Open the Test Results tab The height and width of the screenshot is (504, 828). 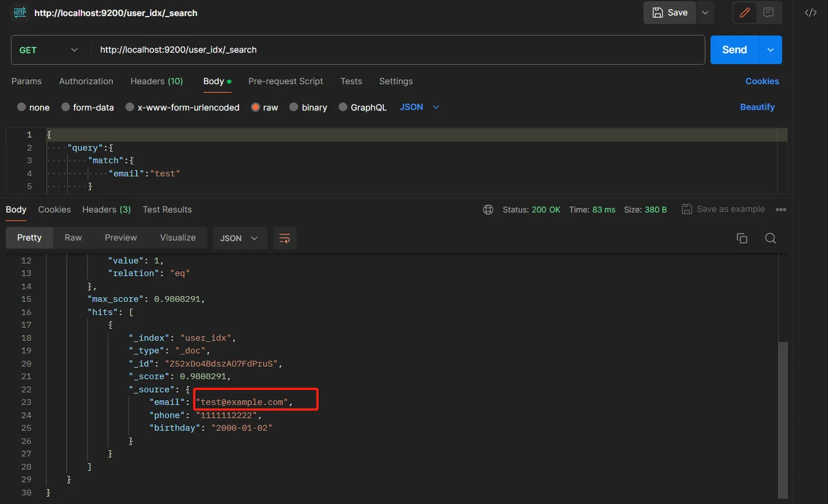pos(167,209)
